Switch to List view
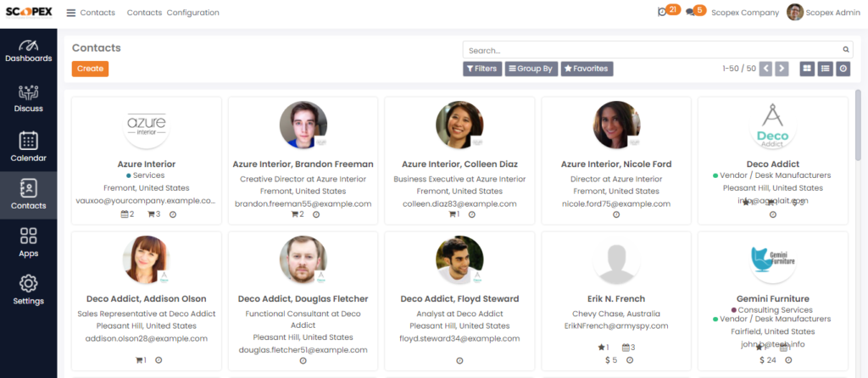The height and width of the screenshot is (378, 868). point(826,69)
